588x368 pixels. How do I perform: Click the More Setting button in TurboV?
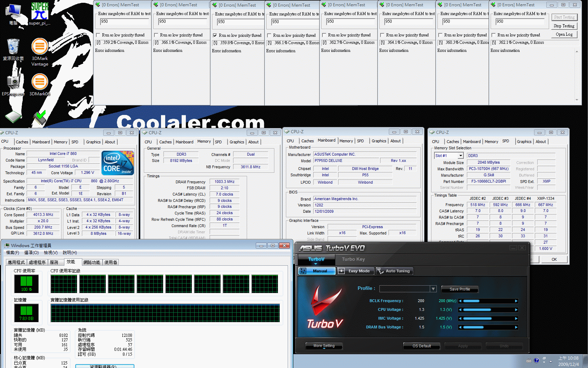pyautogui.click(x=324, y=346)
